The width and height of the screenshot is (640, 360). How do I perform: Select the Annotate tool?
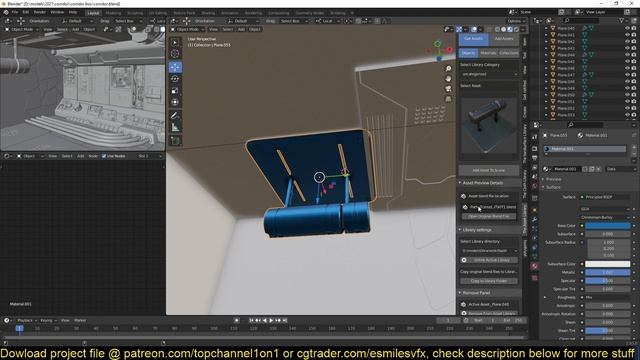tap(175, 116)
